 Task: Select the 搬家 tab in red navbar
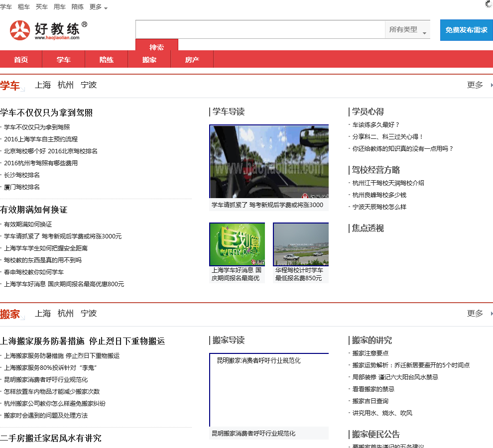pyautogui.click(x=149, y=59)
